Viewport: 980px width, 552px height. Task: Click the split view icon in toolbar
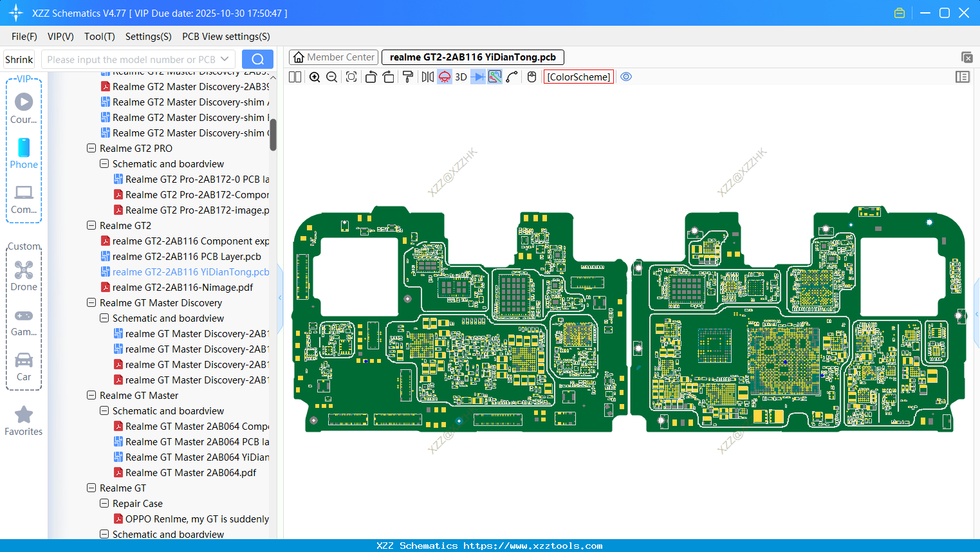point(295,77)
